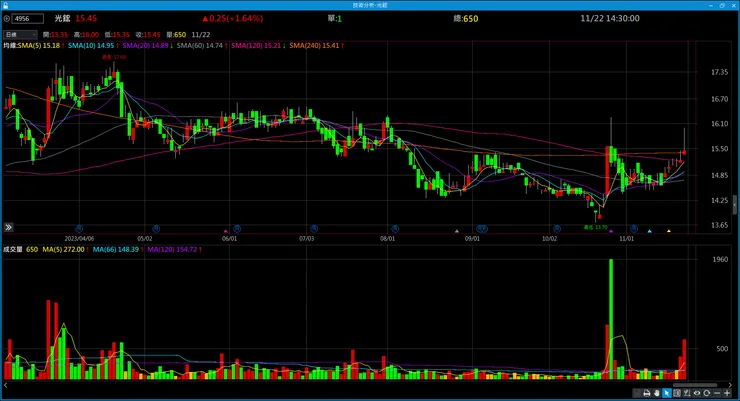Click the tallest green volume bar
This screenshot has height=401, width=740.
click(611, 319)
